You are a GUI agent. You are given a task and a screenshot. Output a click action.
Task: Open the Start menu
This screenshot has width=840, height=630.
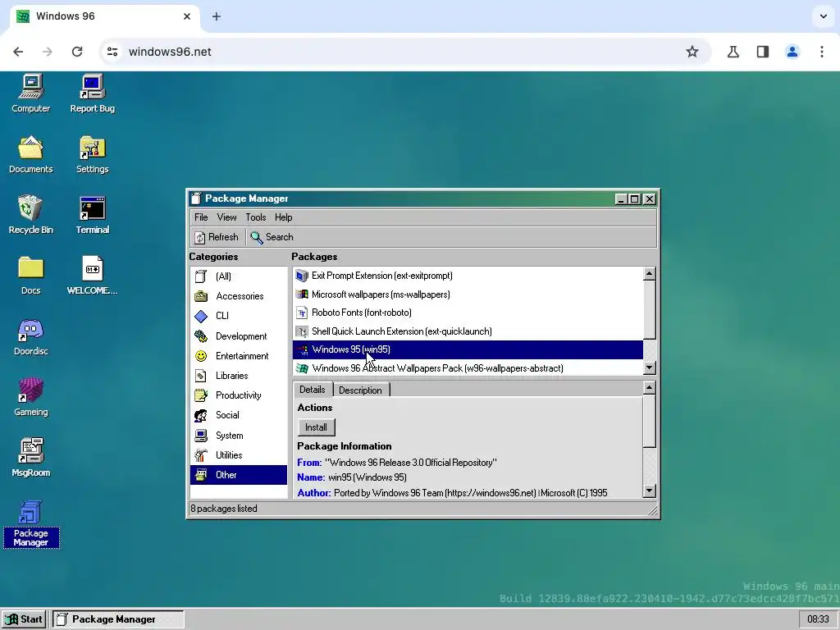[24, 619]
